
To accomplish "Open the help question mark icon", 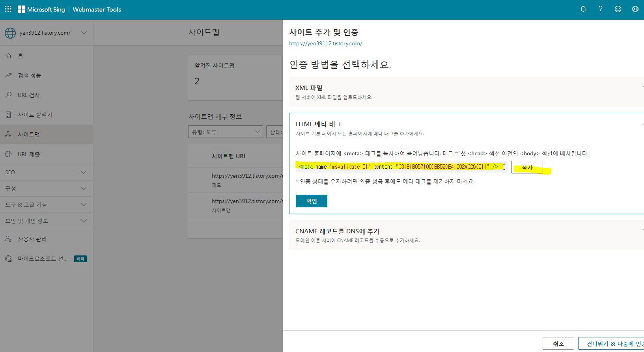I will [600, 9].
